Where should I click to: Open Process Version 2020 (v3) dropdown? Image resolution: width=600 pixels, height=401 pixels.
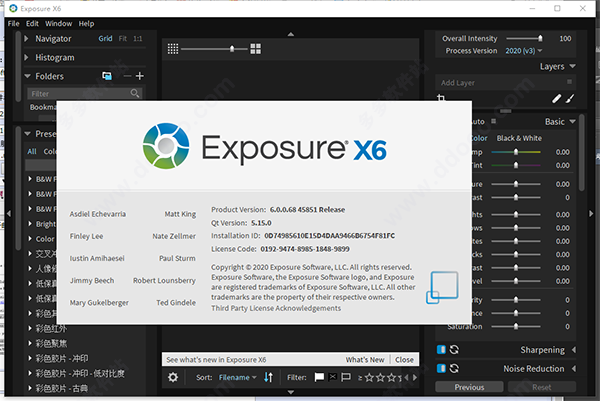(524, 51)
